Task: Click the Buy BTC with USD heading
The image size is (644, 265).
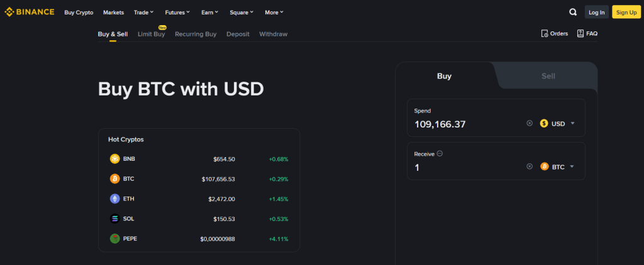Action: (180, 89)
